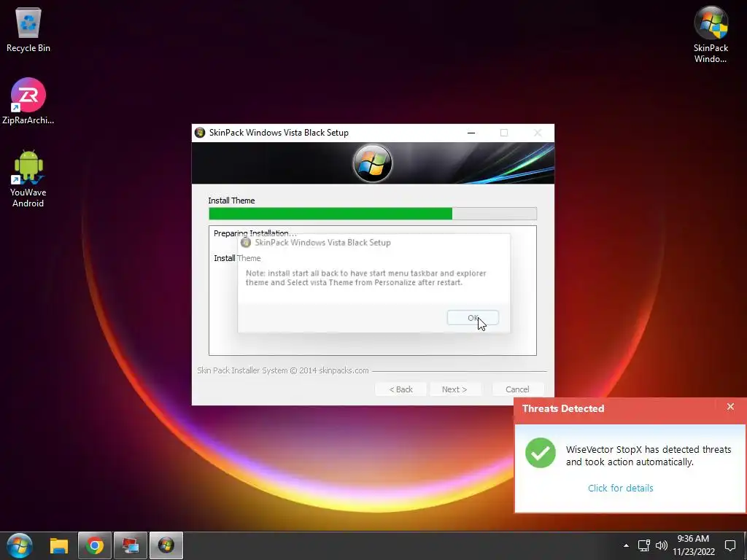The width and height of the screenshot is (747, 560).
Task: Open the network tray icon
Action: 644,545
